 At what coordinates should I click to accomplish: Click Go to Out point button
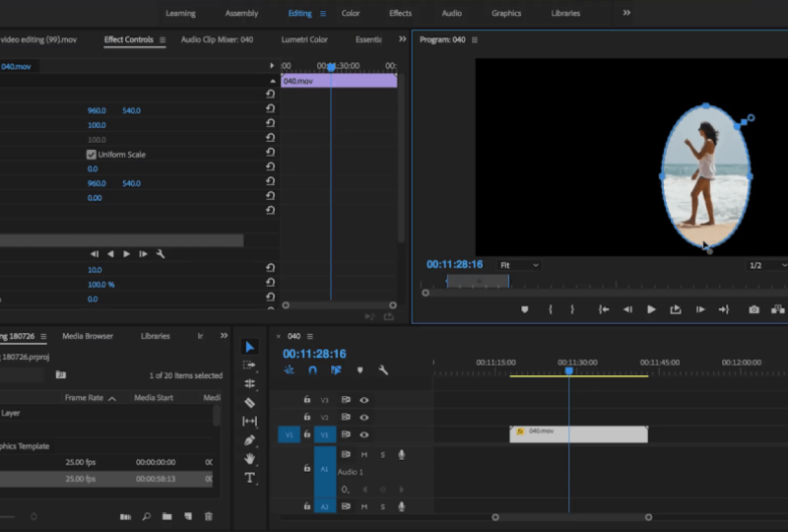coord(724,309)
